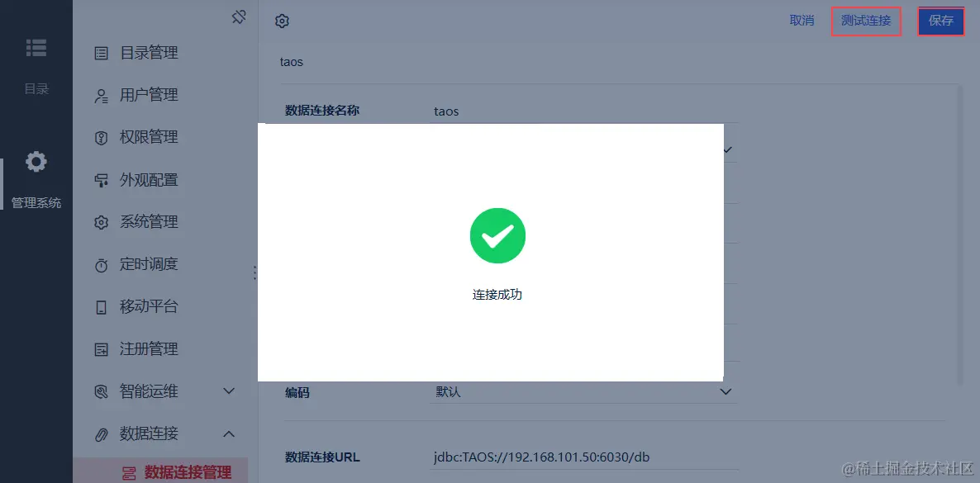The width and height of the screenshot is (980, 483).
Task: Expand the 智能运维 submenu chevron
Action: coord(229,391)
